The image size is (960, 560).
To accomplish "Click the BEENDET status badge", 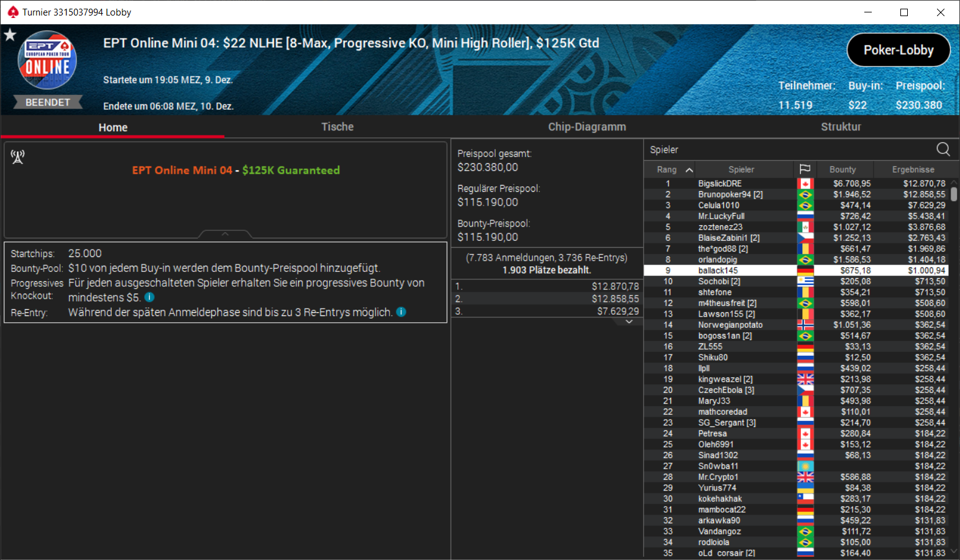I will [48, 102].
